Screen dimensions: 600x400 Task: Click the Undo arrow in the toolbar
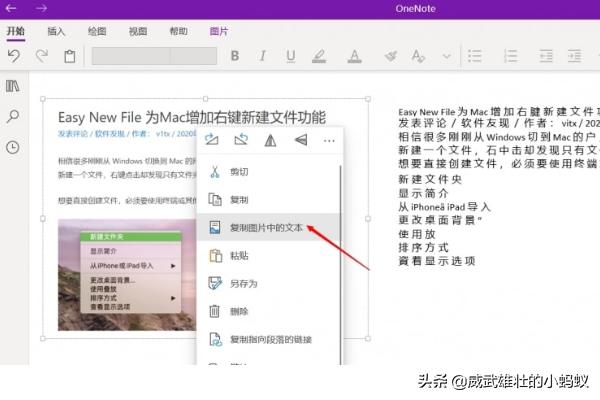pos(14,56)
